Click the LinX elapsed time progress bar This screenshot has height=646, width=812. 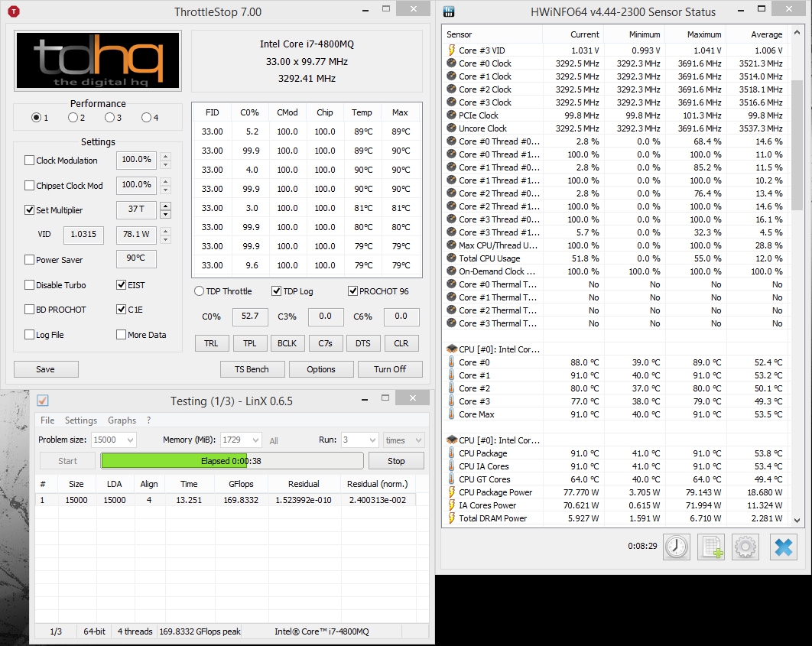pos(232,461)
